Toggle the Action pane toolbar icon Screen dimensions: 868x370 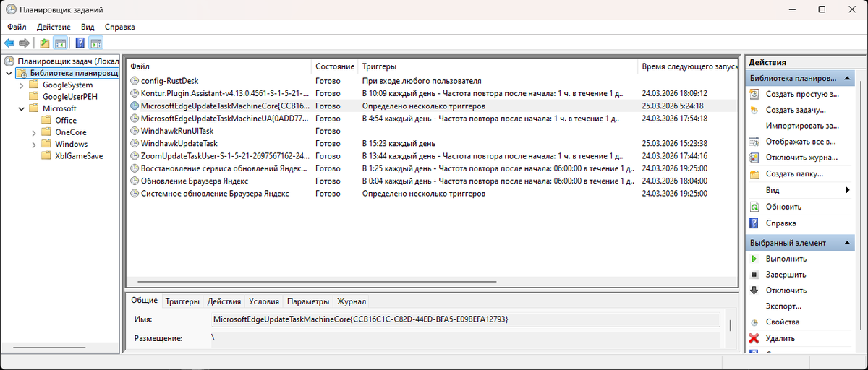coord(96,43)
